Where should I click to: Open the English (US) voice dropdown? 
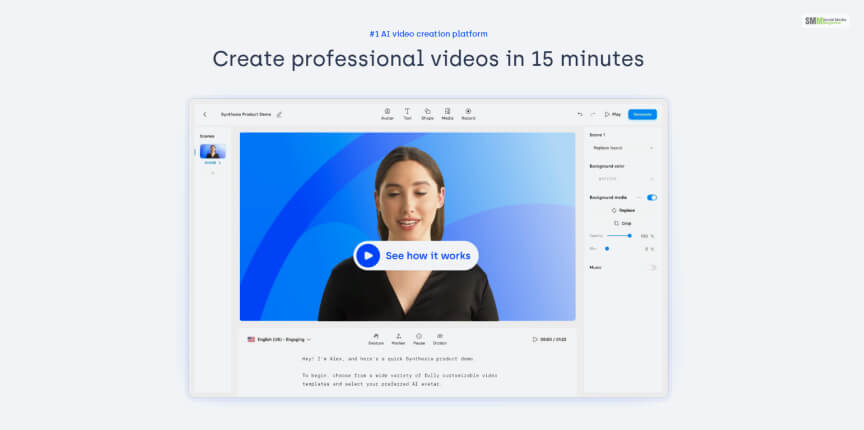click(x=280, y=339)
